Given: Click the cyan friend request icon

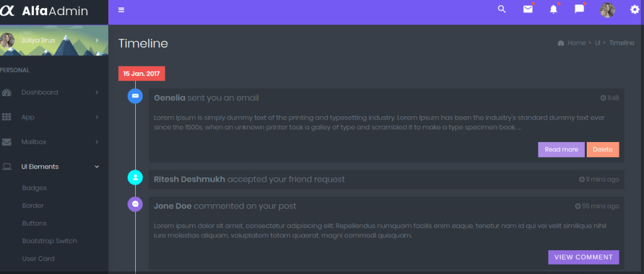Looking at the screenshot, I should pyautogui.click(x=135, y=178).
